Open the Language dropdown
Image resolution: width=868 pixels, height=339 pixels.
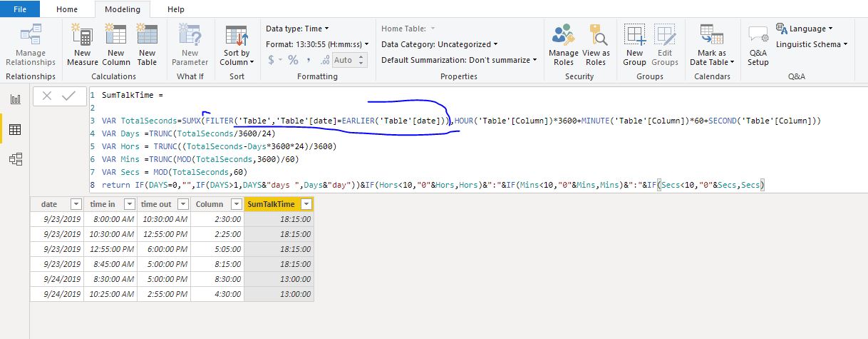tap(805, 29)
